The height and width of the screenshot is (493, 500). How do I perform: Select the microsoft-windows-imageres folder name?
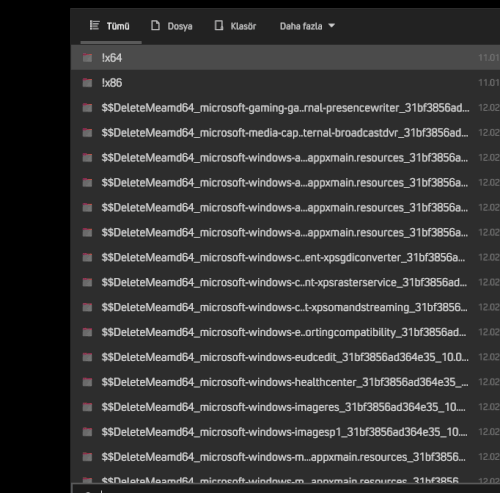[x=284, y=407]
